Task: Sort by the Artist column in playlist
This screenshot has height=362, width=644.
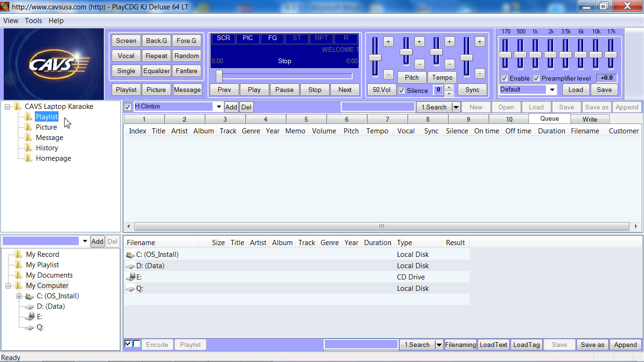Action: point(179,131)
